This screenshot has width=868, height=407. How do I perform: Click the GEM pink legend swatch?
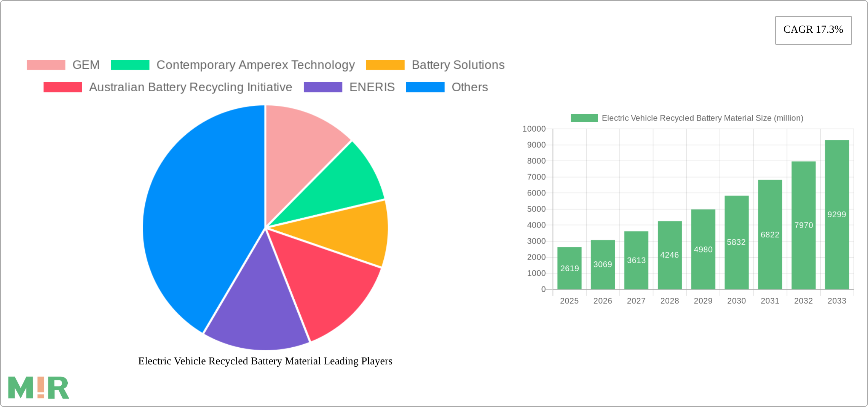click(x=46, y=65)
